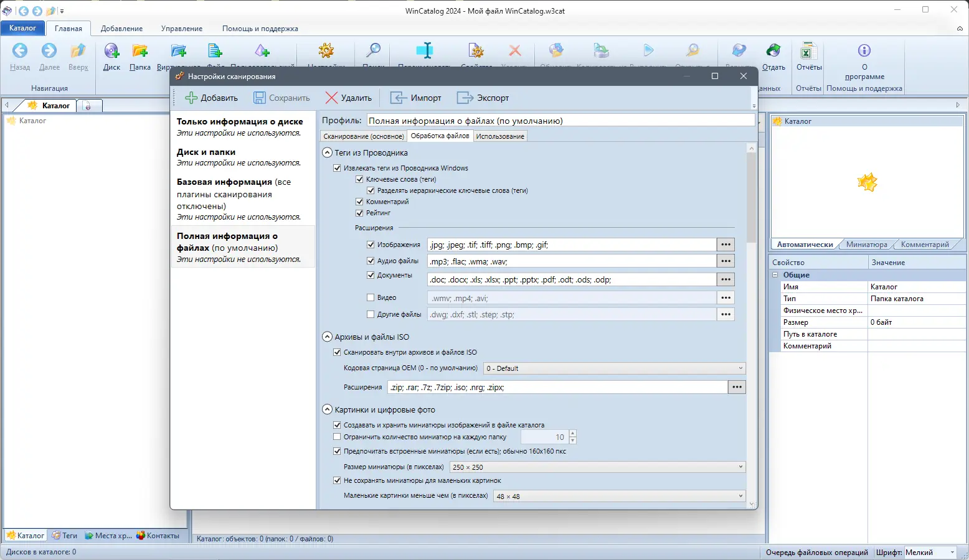Viewport: 969px width, 560px height.
Task: Add a folder with the Папка icon
Action: coord(140,51)
